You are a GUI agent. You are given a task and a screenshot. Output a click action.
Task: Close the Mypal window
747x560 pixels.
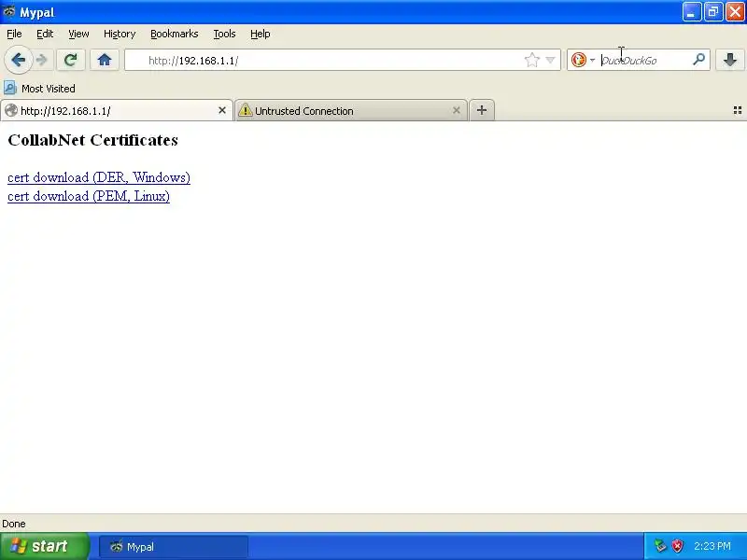735,12
